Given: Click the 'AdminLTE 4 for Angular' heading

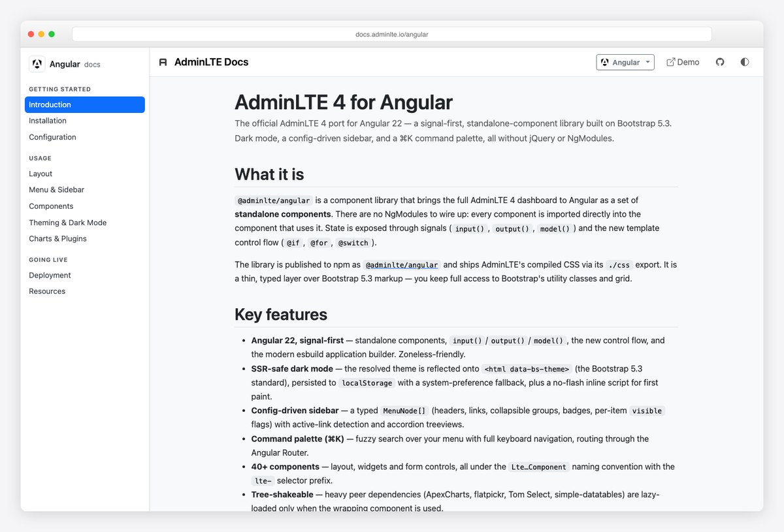Looking at the screenshot, I should (x=344, y=102).
